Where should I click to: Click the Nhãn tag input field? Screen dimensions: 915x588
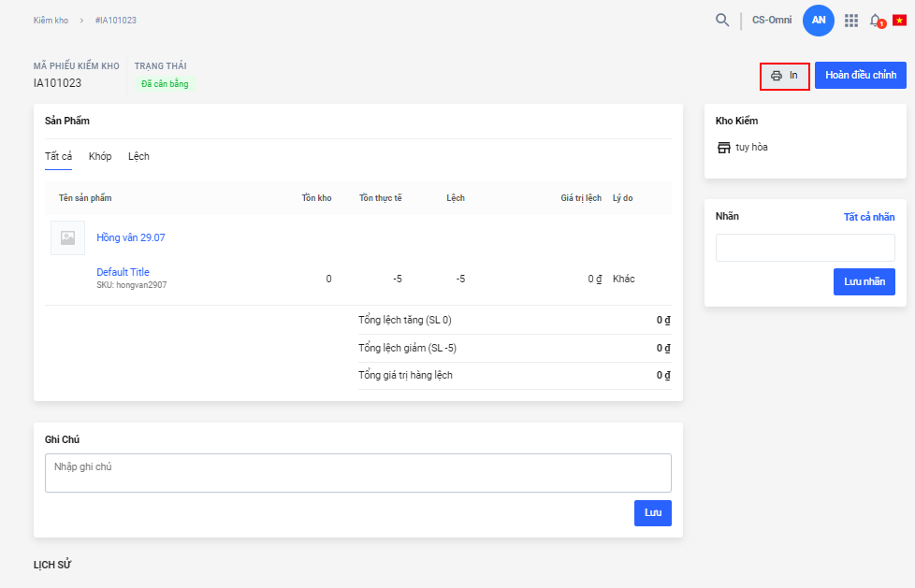tap(805, 248)
